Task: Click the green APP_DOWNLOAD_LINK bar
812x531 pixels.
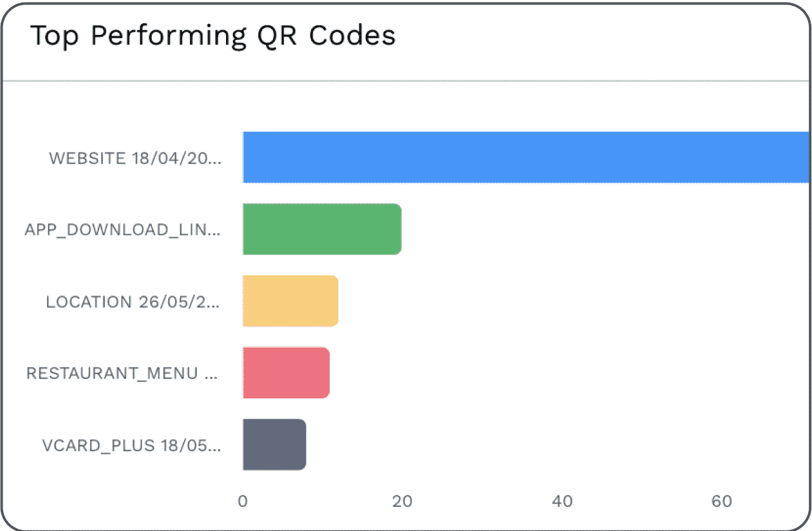Action: (322, 229)
